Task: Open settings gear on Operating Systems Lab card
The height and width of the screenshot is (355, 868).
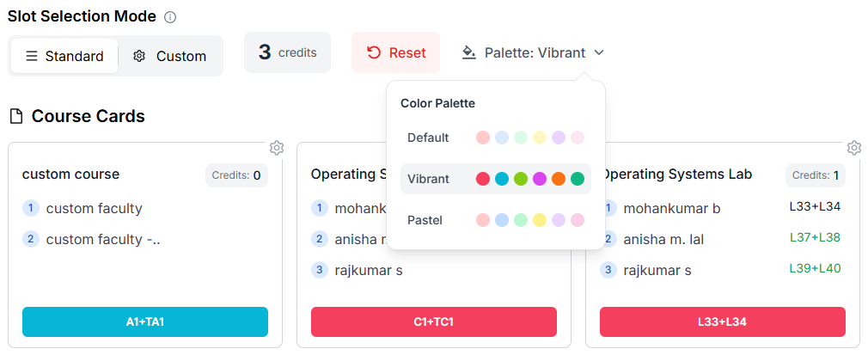Action: pyautogui.click(x=854, y=148)
